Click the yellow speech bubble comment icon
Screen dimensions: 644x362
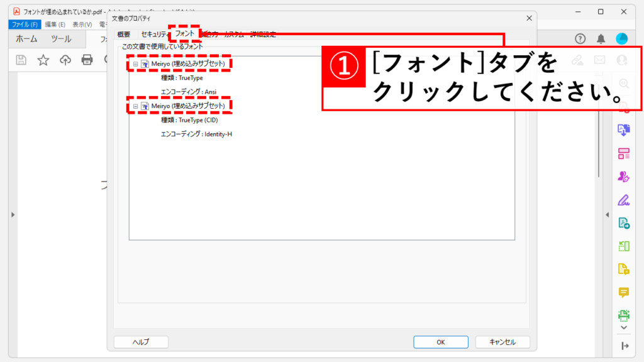click(624, 292)
